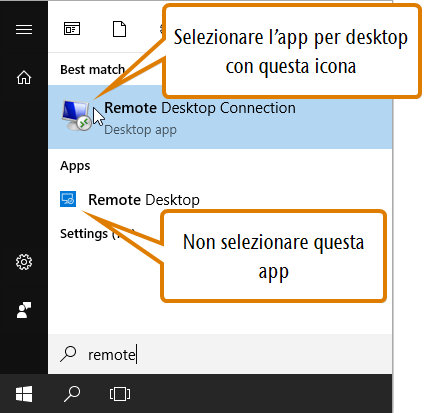Image resolution: width=436 pixels, height=413 pixels.
Task: Open the Feedback person icon in sidebar
Action: pos(24,310)
